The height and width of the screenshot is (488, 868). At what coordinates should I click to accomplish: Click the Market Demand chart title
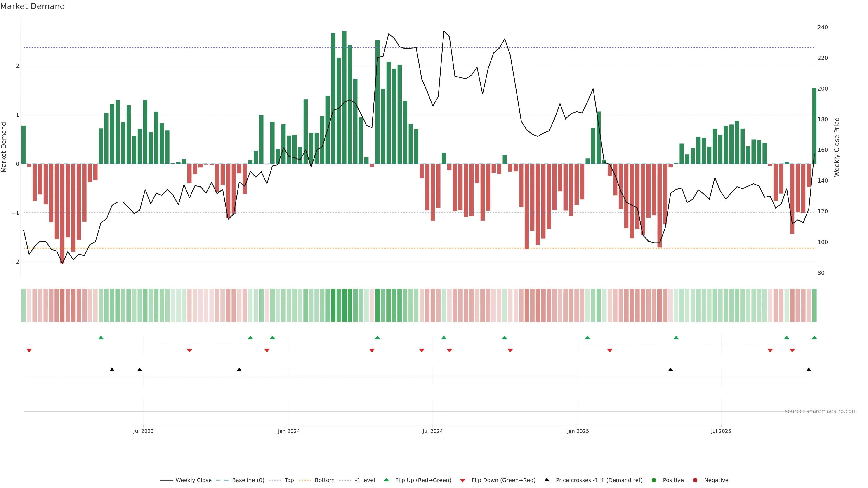pyautogui.click(x=32, y=6)
